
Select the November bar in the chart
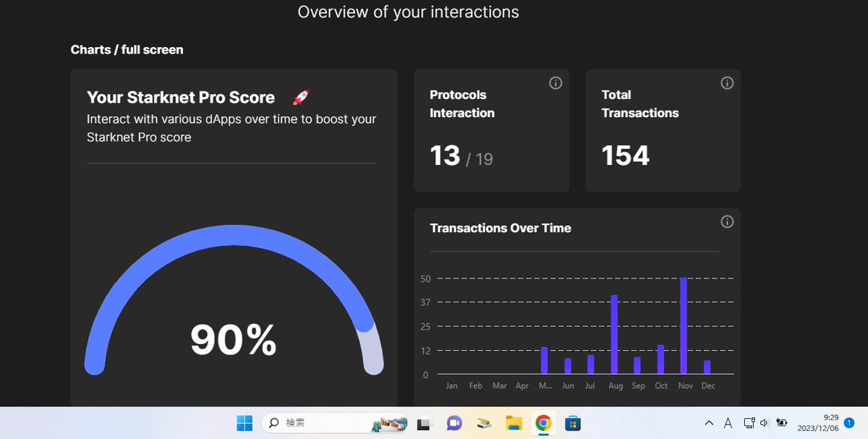(x=684, y=325)
